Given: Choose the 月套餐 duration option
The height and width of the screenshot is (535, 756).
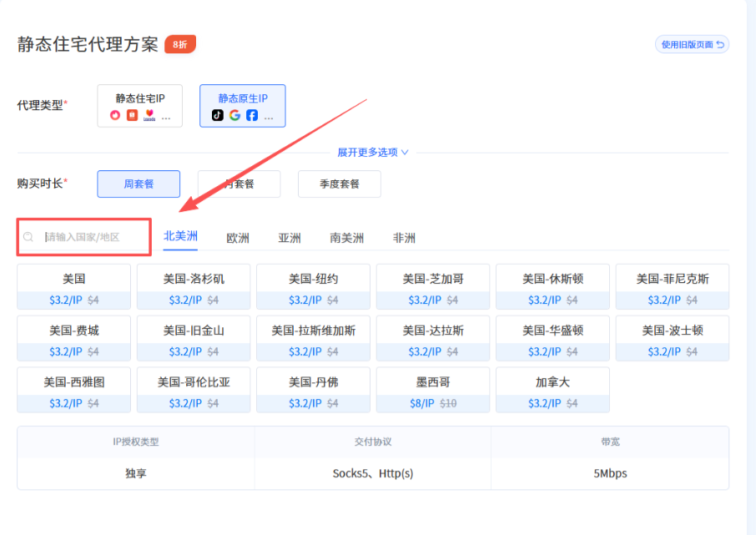Looking at the screenshot, I should coord(239,184).
